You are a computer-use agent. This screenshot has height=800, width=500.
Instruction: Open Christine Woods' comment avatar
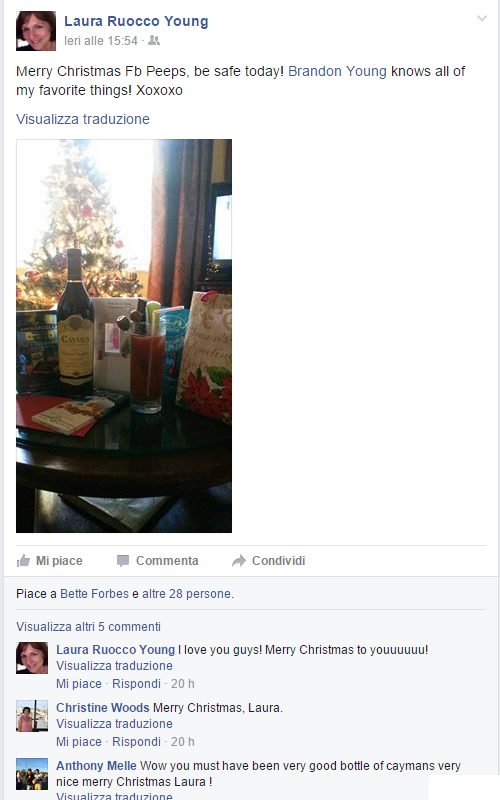pos(32,716)
